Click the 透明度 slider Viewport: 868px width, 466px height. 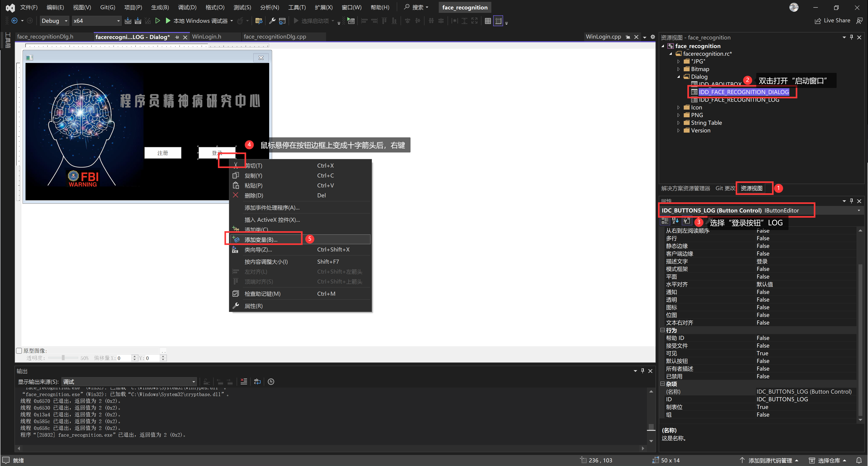pos(63,358)
